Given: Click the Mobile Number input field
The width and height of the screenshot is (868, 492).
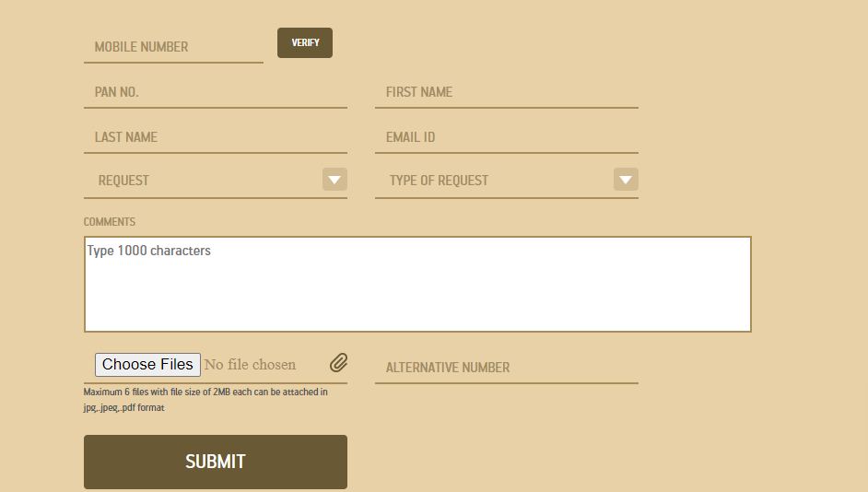Looking at the screenshot, I should tap(173, 47).
